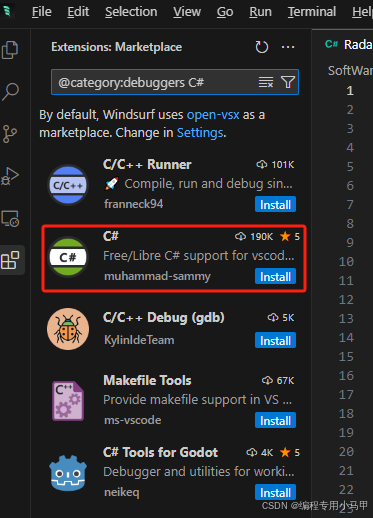Install the Makefile Tools extension
This screenshot has height=518, width=373.
(275, 421)
